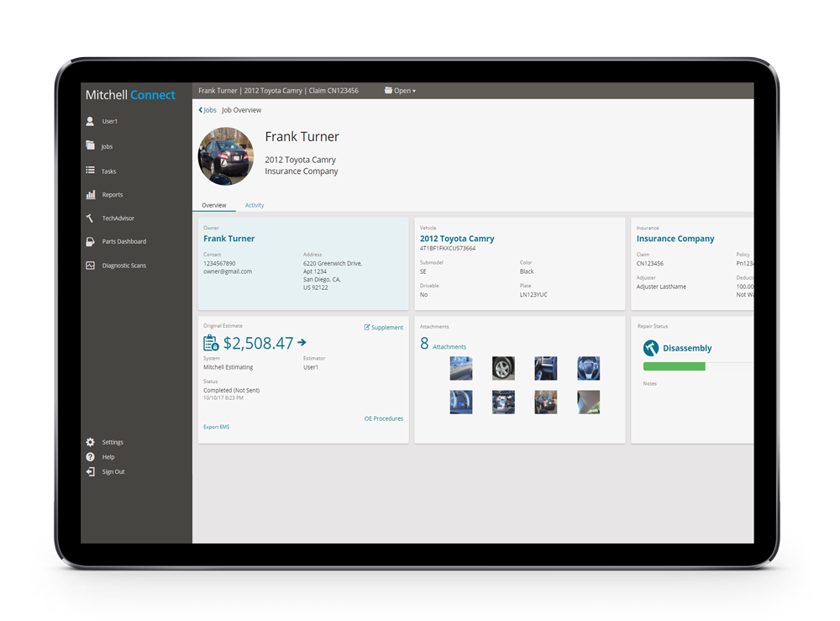This screenshot has height=621, width=840.
Task: Click the Sign Out door icon
Action: 90,471
